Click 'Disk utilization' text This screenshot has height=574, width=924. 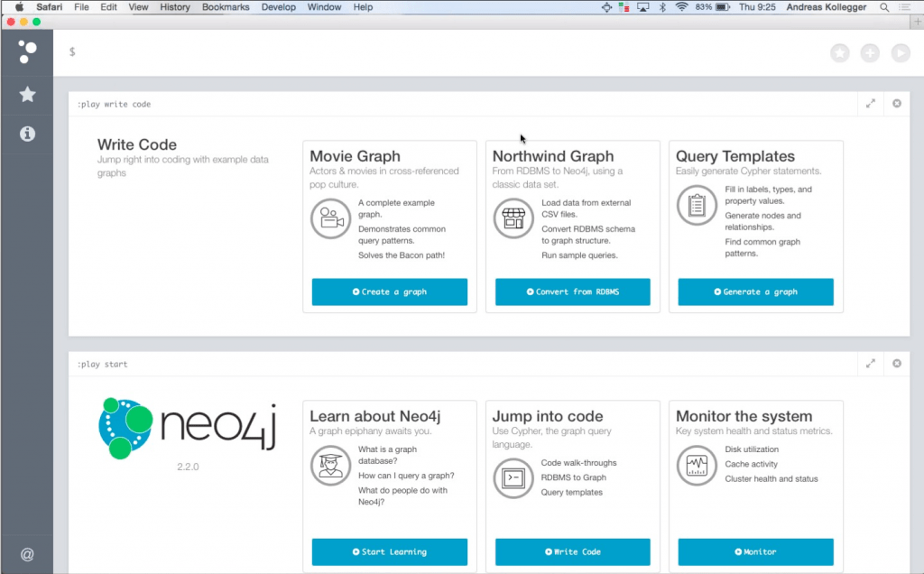coord(752,449)
